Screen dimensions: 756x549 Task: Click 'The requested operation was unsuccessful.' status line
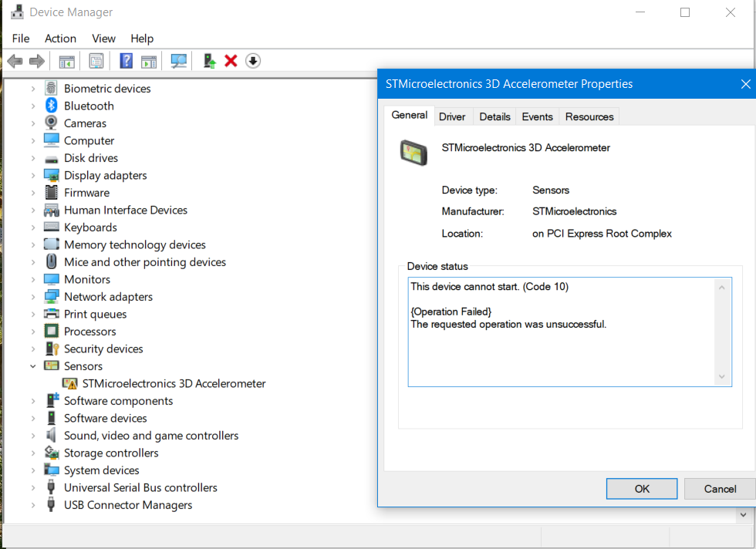coord(508,325)
